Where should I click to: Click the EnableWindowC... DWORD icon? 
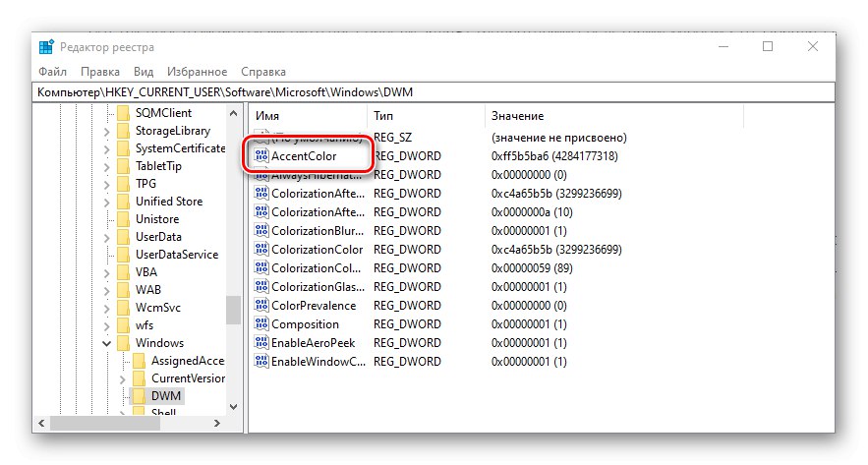(x=261, y=362)
